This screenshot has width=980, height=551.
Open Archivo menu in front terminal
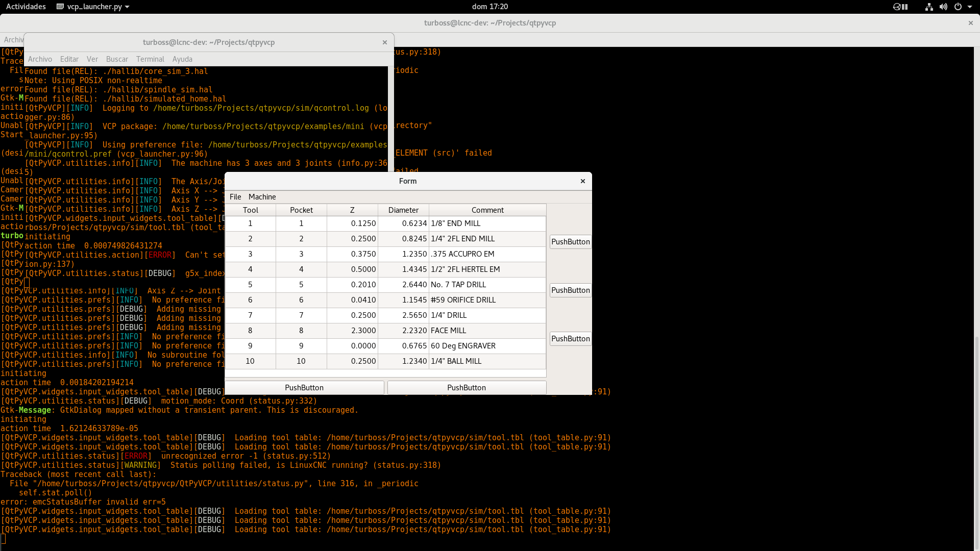[40, 59]
